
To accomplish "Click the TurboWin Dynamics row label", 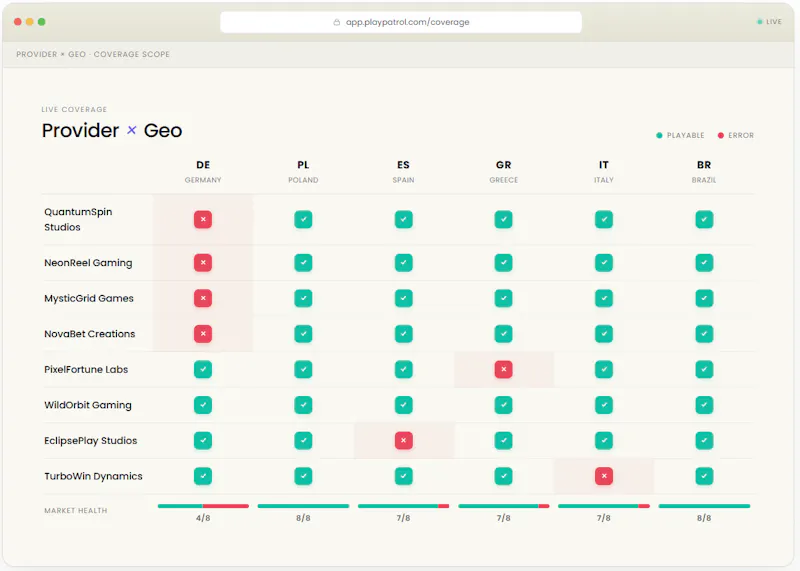I will pos(93,476).
